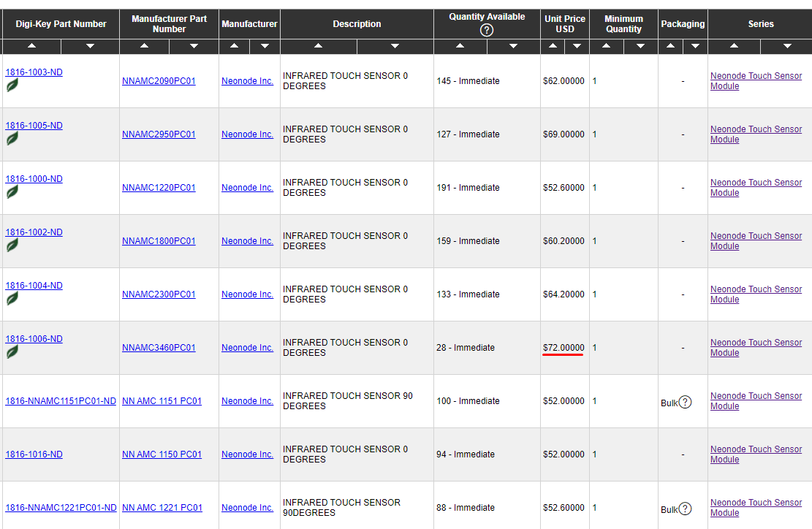Viewport: 812px width, 529px height.
Task: Sort Manufacturer column descending arrow
Action: (x=265, y=47)
